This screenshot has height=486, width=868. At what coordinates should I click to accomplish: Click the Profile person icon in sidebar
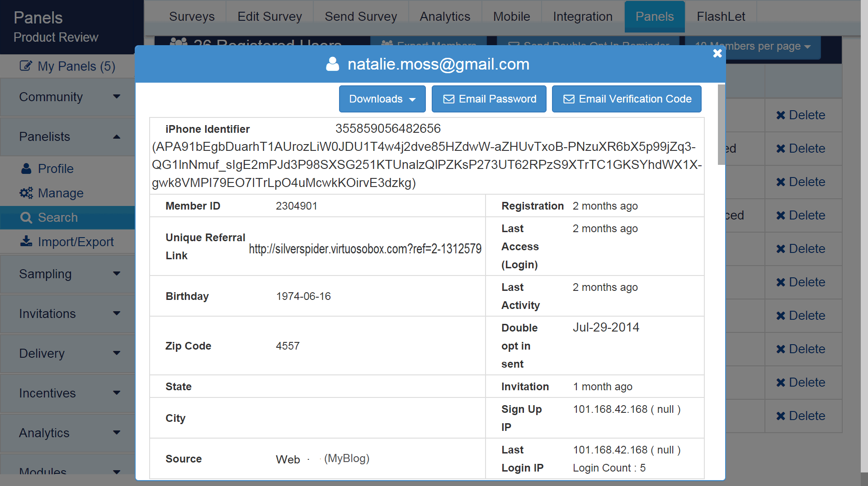[x=26, y=168]
